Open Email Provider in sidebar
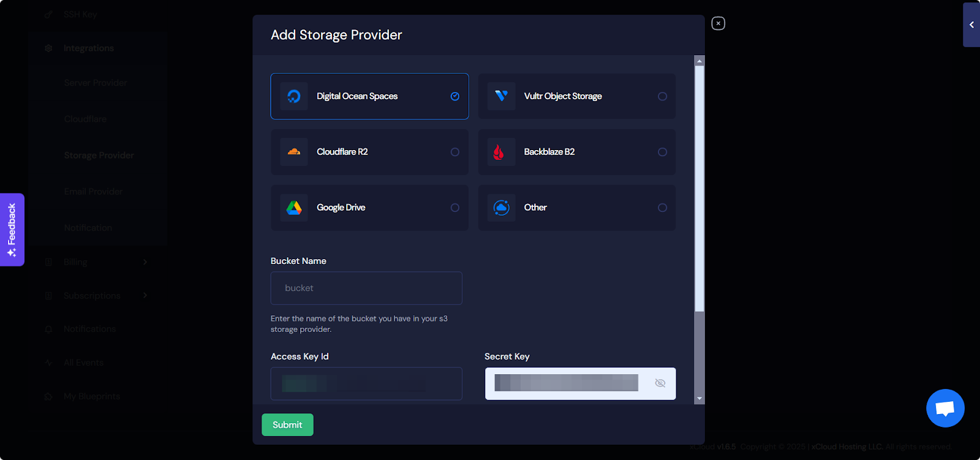This screenshot has height=460, width=980. coord(93,192)
